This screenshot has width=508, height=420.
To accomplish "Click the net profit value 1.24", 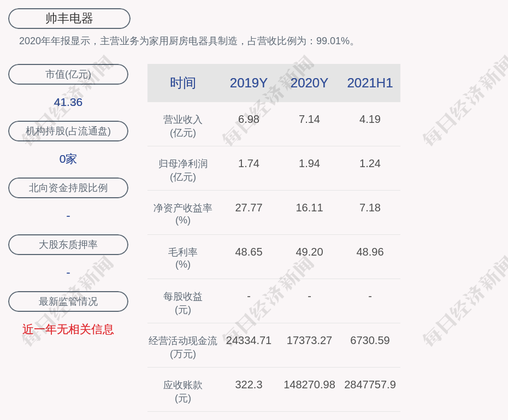I will [x=370, y=163].
